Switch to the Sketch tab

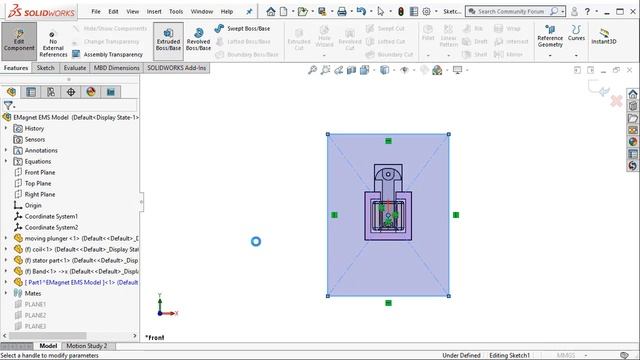click(x=45, y=68)
